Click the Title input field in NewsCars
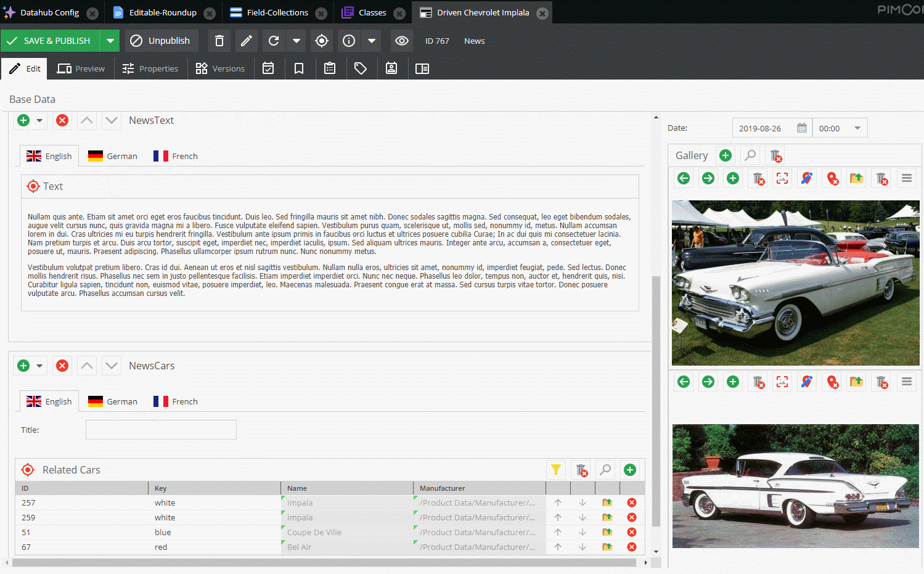 161,430
